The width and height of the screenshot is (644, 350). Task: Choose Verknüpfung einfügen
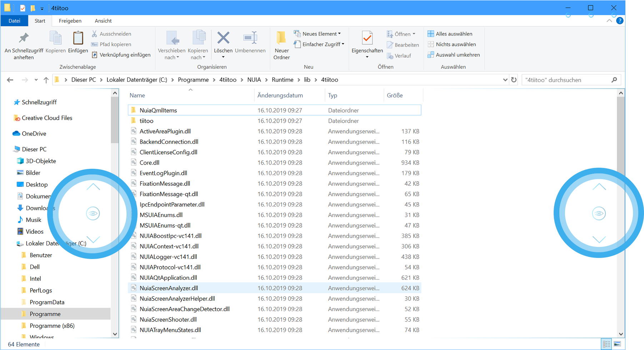point(121,55)
